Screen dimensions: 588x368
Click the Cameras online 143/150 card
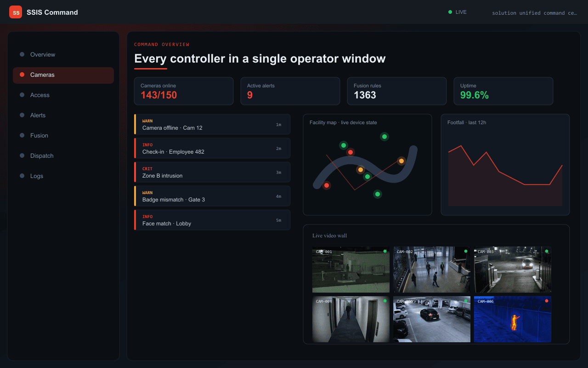184,91
